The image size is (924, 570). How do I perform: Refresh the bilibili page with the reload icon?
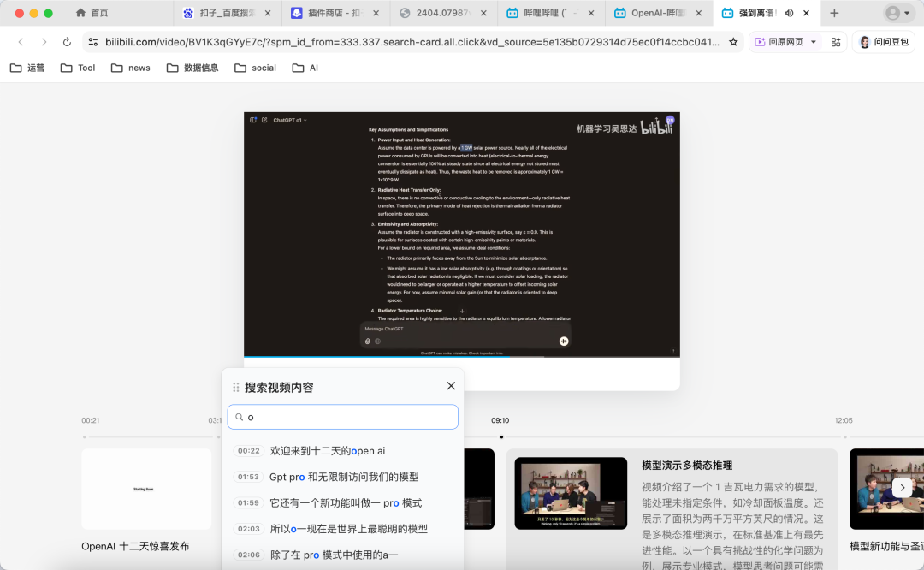(x=67, y=40)
